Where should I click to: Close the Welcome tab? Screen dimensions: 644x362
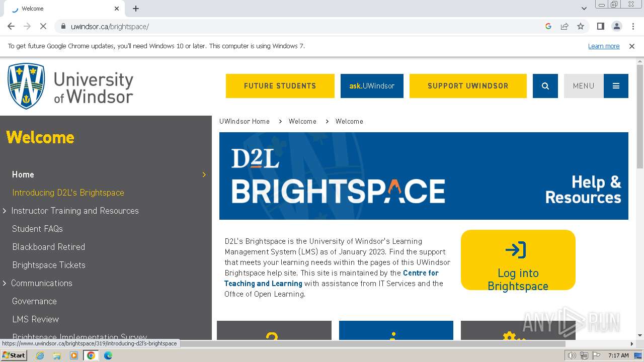click(x=117, y=9)
